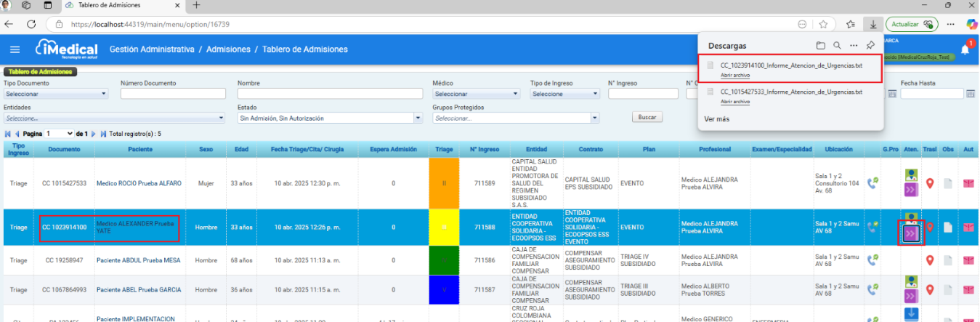The height and width of the screenshot is (322, 980).
Task: Click the purple forward arrow on the ALEXANDER row
Action: 910,233
